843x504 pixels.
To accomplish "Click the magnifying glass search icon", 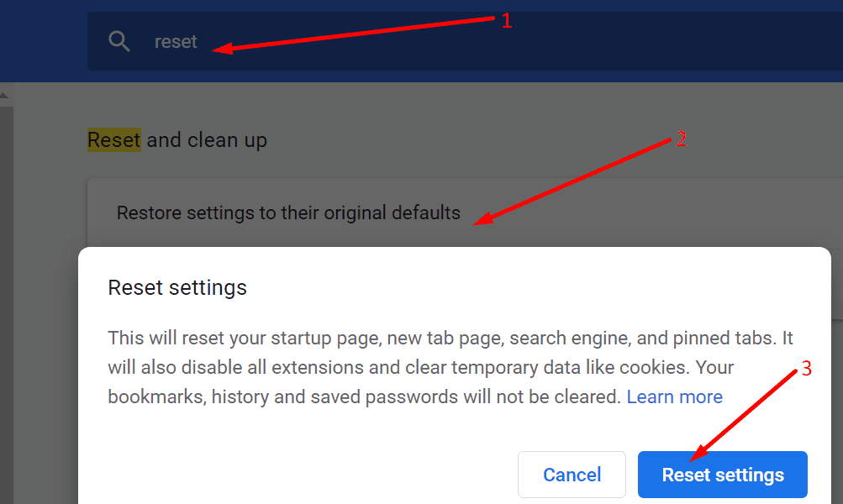I will (x=119, y=41).
